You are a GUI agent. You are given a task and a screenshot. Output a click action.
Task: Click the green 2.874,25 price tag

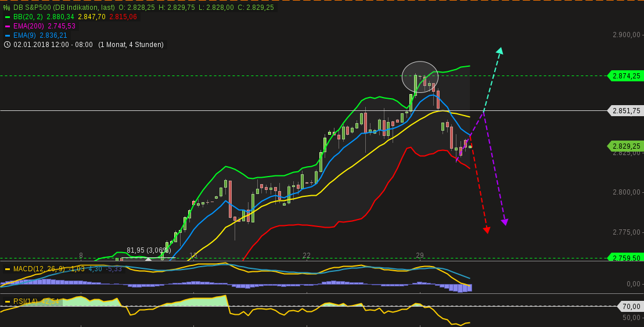pos(625,76)
